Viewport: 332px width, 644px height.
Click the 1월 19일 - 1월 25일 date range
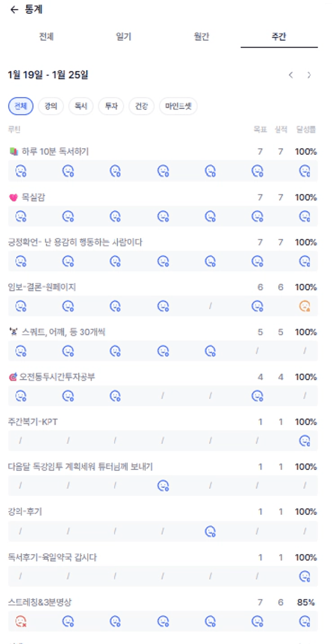click(x=48, y=75)
